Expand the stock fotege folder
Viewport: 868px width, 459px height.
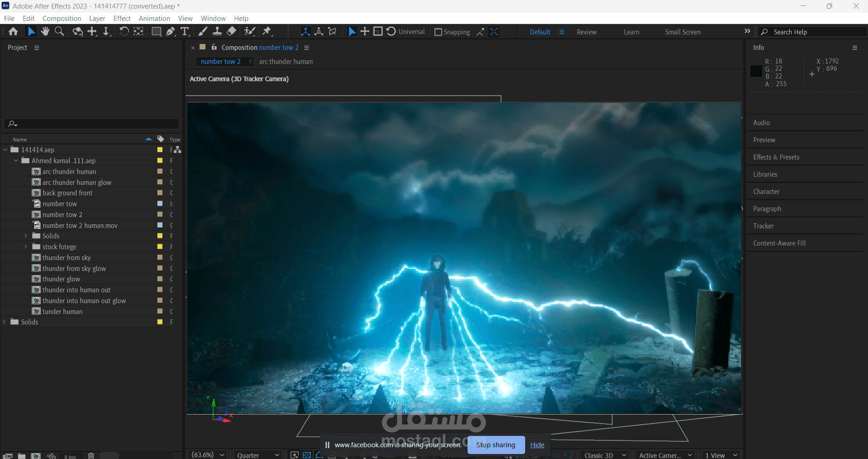click(26, 246)
